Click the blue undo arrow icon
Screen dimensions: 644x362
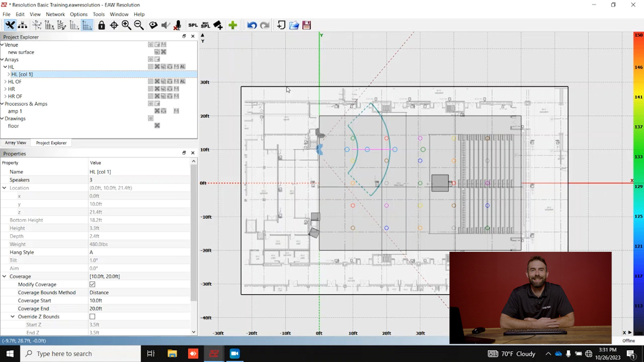(x=252, y=25)
